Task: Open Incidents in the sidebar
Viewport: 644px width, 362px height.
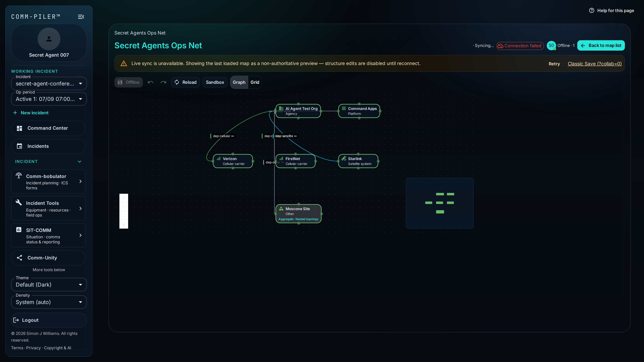Action: [48, 146]
